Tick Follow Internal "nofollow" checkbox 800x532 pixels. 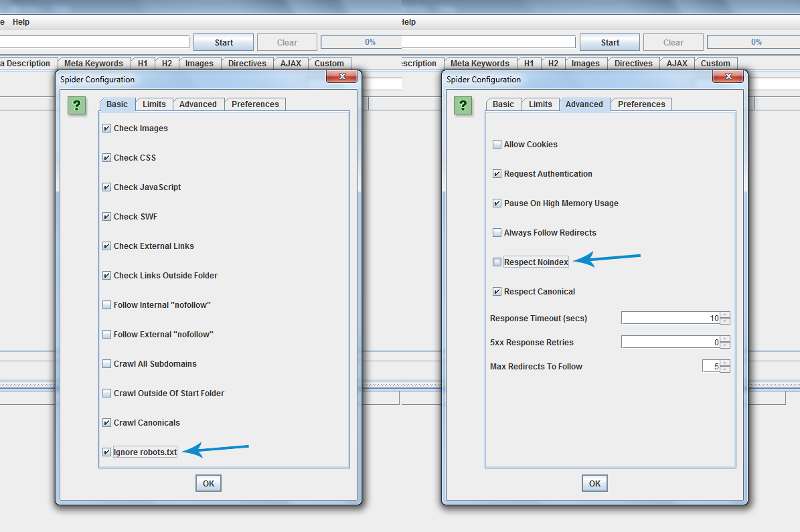pos(106,305)
